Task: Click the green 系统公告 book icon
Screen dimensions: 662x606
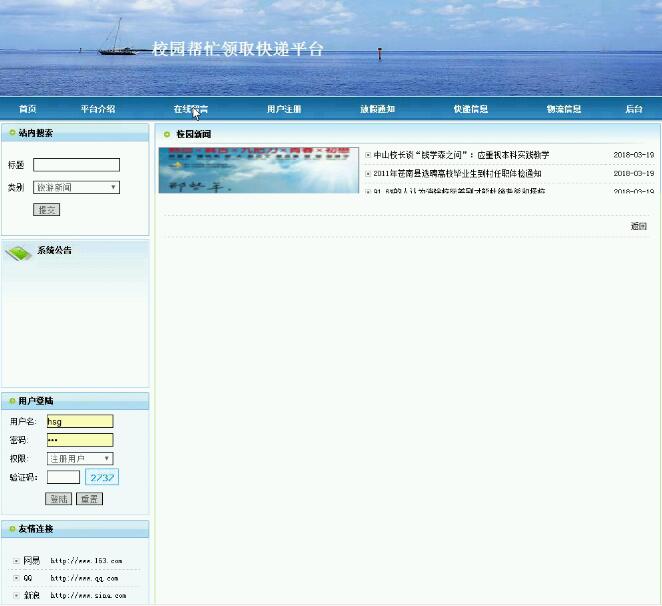Action: 18,253
